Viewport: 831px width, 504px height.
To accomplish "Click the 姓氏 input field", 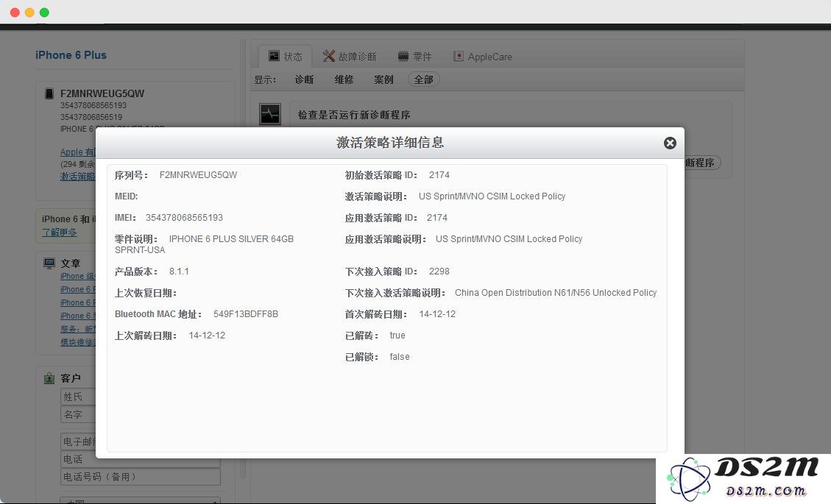I will click(x=78, y=397).
